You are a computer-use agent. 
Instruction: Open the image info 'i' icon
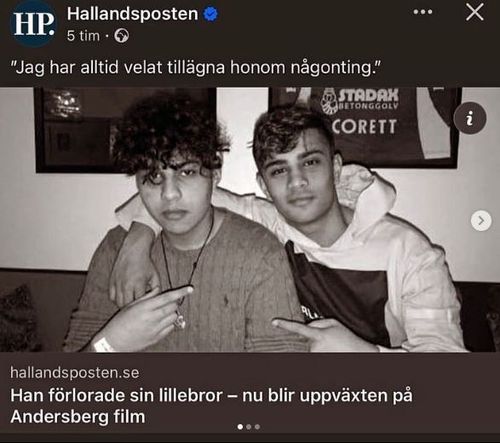(470, 118)
